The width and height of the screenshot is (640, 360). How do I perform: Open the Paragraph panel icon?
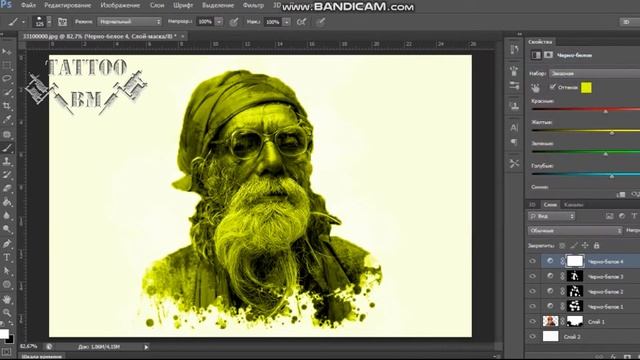(514, 142)
